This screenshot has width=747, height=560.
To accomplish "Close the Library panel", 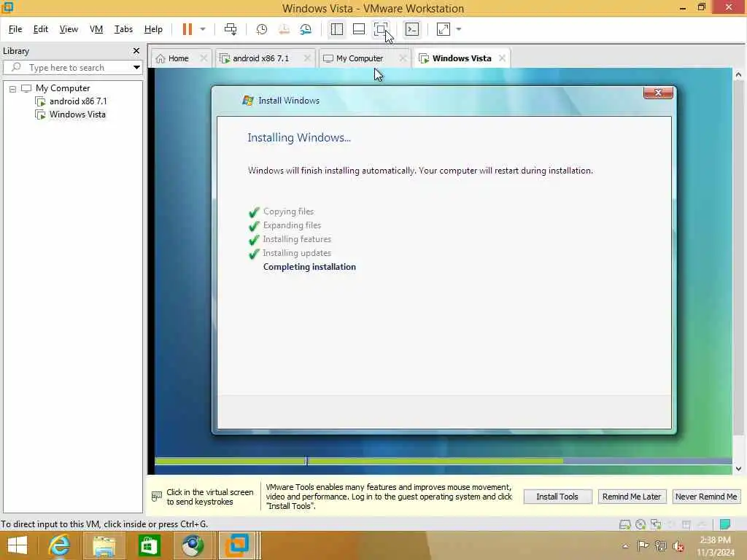I will [x=136, y=50].
